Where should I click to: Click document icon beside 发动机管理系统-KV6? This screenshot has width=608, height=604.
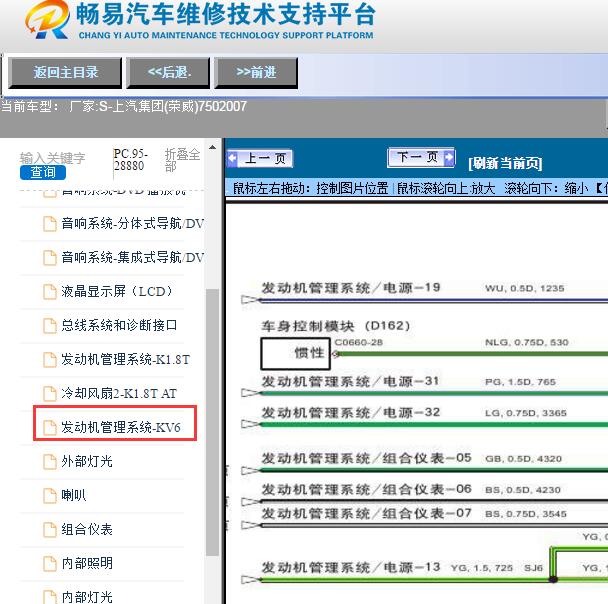(50, 428)
